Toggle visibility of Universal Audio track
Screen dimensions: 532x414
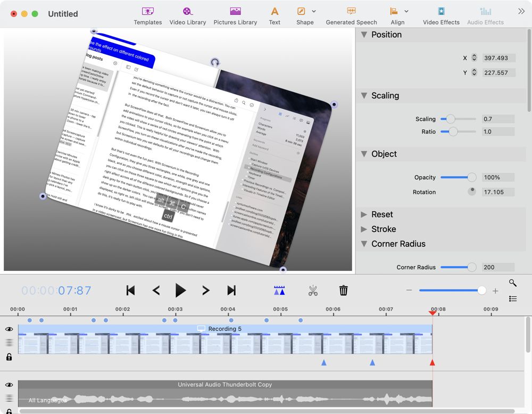(x=9, y=385)
